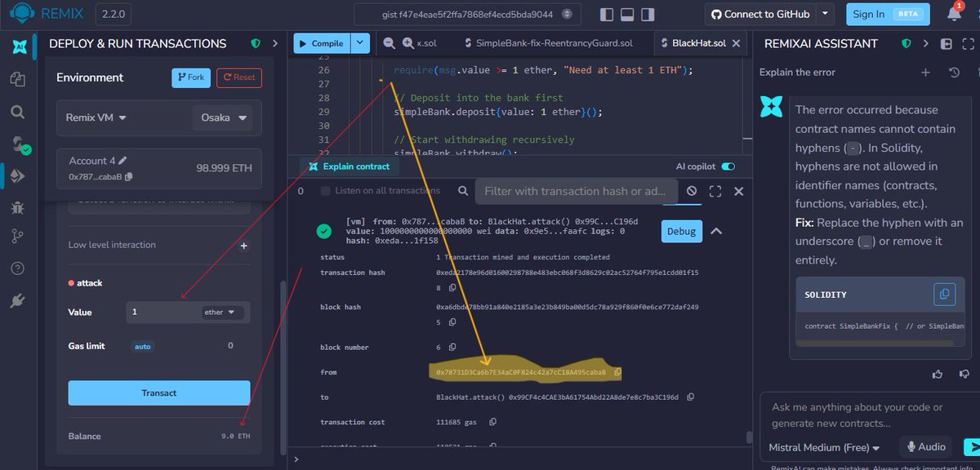Screen dimensions: 980x470
Task: Copy the block number value
Action: click(x=451, y=347)
